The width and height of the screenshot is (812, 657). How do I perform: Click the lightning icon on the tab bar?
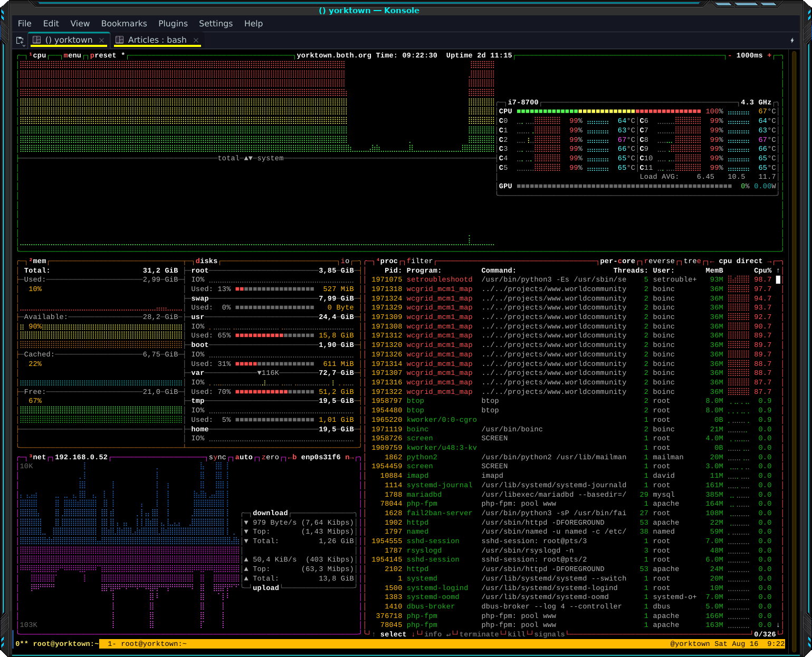pyautogui.click(x=792, y=40)
